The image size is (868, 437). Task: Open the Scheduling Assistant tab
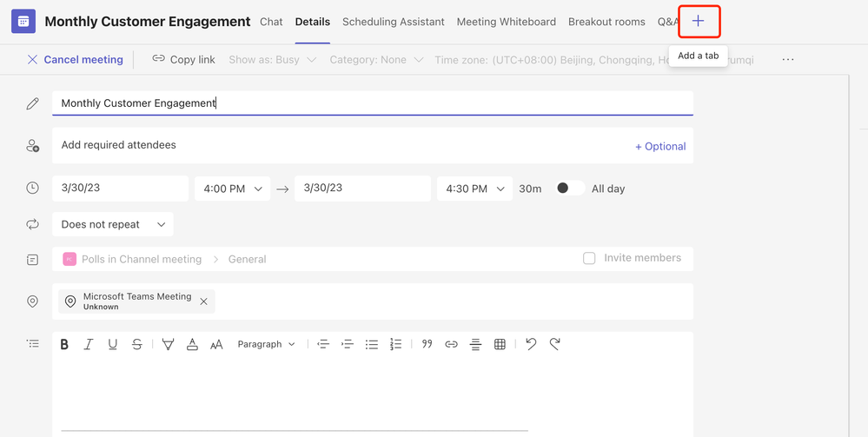click(x=393, y=22)
